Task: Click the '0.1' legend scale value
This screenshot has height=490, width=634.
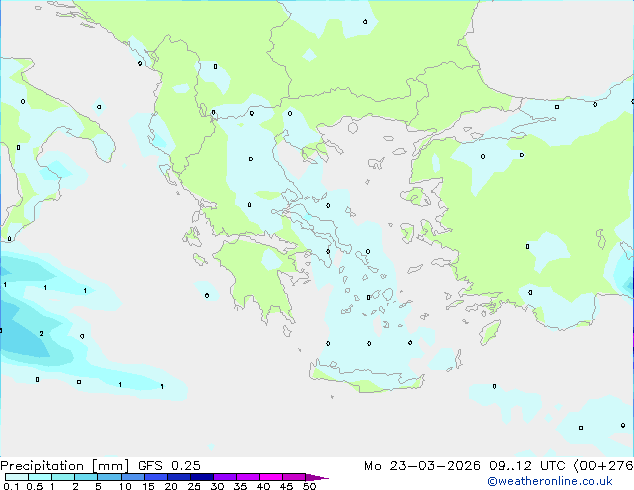Action: [11, 486]
